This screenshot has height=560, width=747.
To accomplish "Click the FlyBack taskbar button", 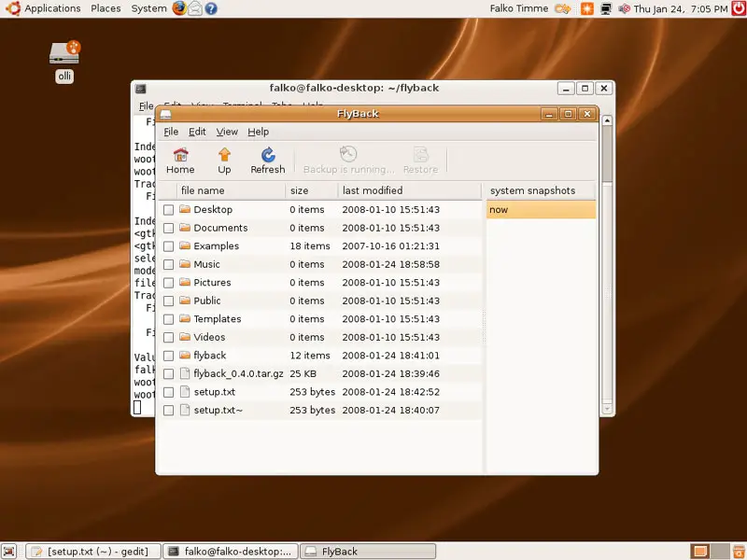I will tap(368, 552).
